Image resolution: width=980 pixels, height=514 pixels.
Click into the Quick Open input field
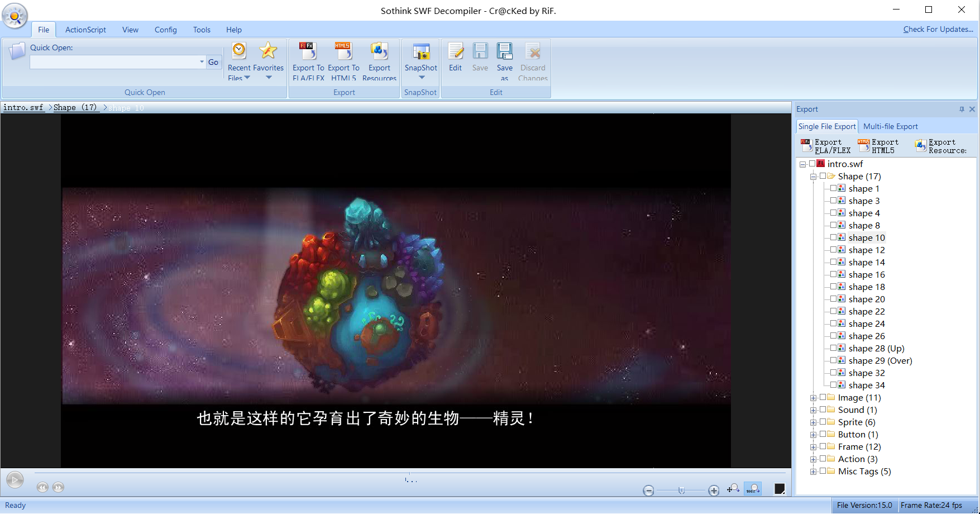point(114,62)
